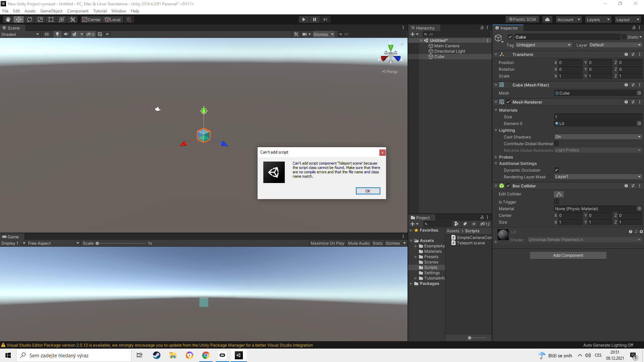Open the Component menu

[77, 11]
